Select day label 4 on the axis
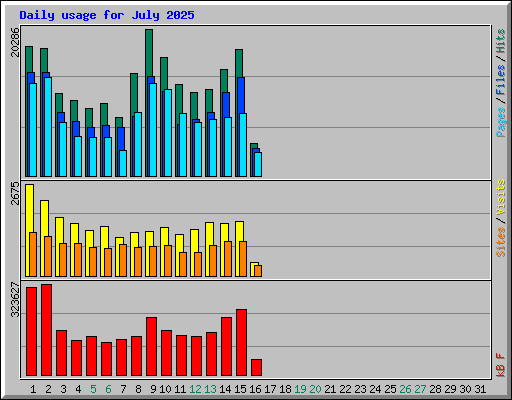The width and height of the screenshot is (512, 400). [x=78, y=389]
